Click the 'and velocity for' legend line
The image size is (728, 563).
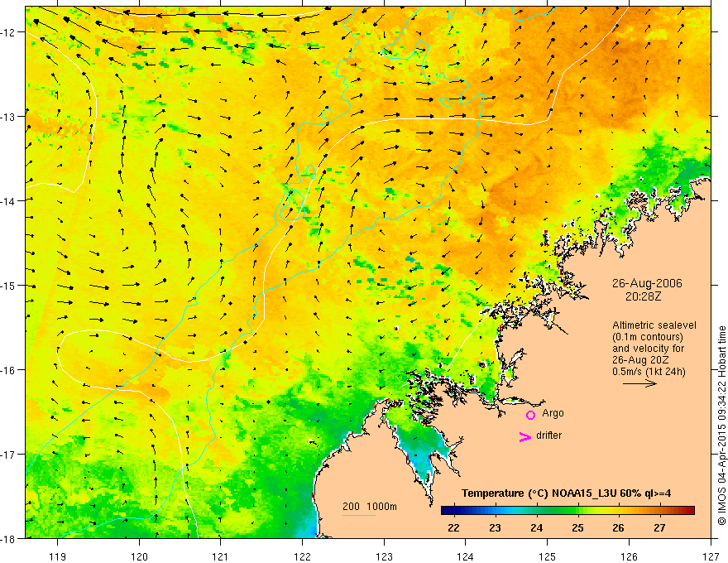tap(648, 349)
